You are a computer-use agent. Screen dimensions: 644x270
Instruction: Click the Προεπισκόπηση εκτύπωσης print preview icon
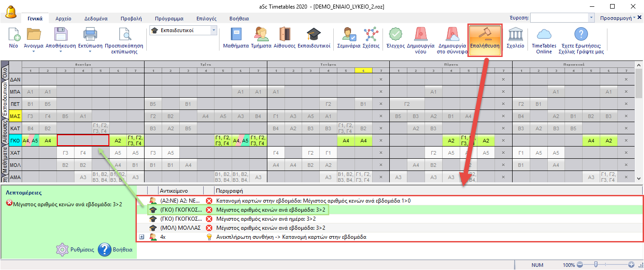tap(124, 35)
